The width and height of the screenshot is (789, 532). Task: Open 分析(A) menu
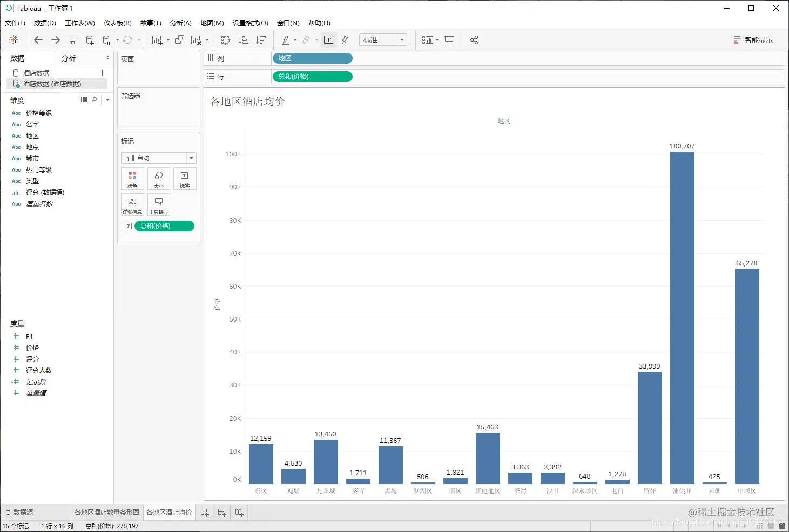[181, 23]
